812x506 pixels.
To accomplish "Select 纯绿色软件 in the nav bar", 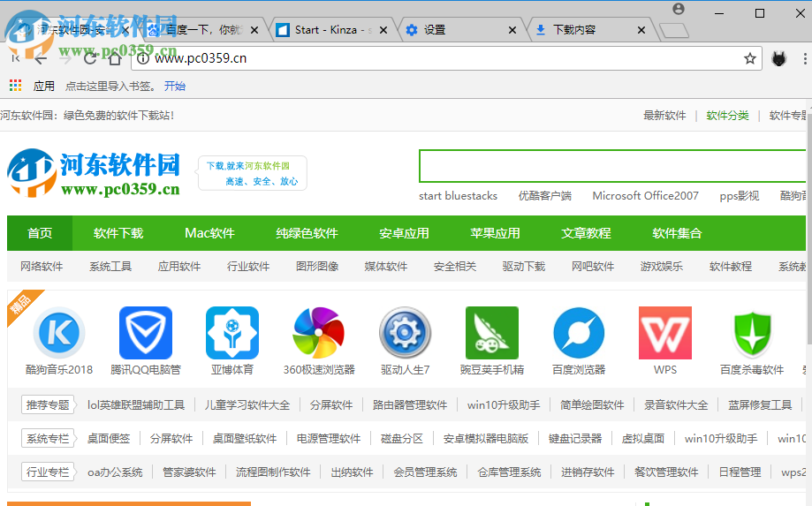I will click(x=307, y=233).
